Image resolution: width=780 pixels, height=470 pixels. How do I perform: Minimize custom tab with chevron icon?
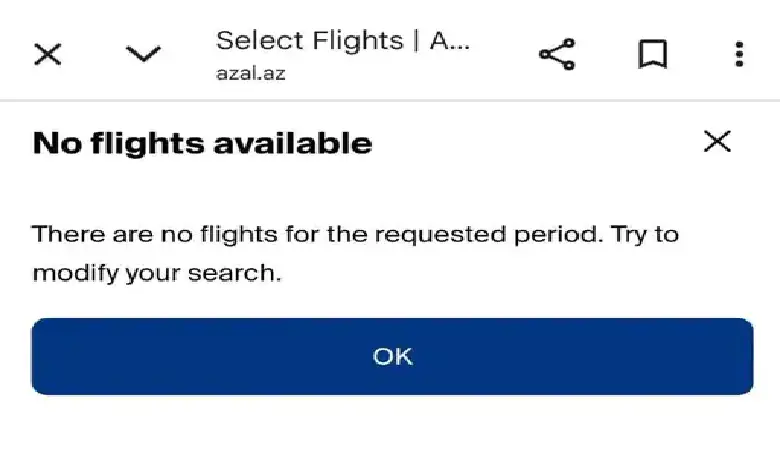click(143, 54)
